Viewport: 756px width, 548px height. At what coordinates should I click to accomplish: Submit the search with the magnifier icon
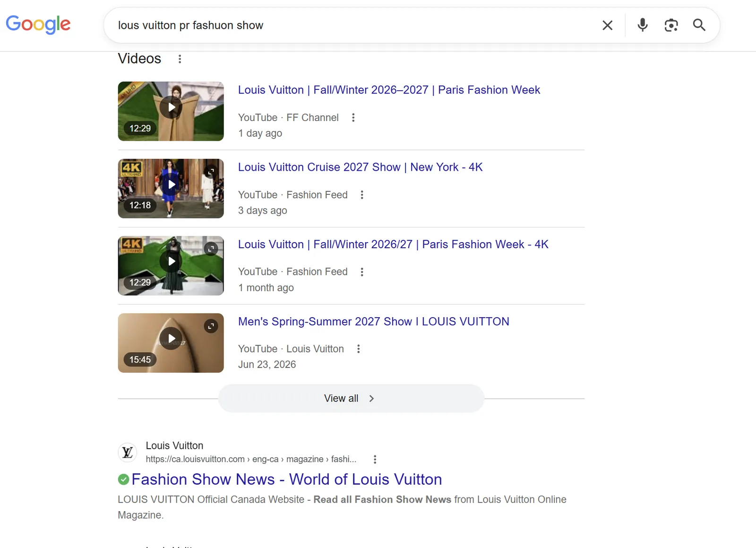[x=699, y=25]
